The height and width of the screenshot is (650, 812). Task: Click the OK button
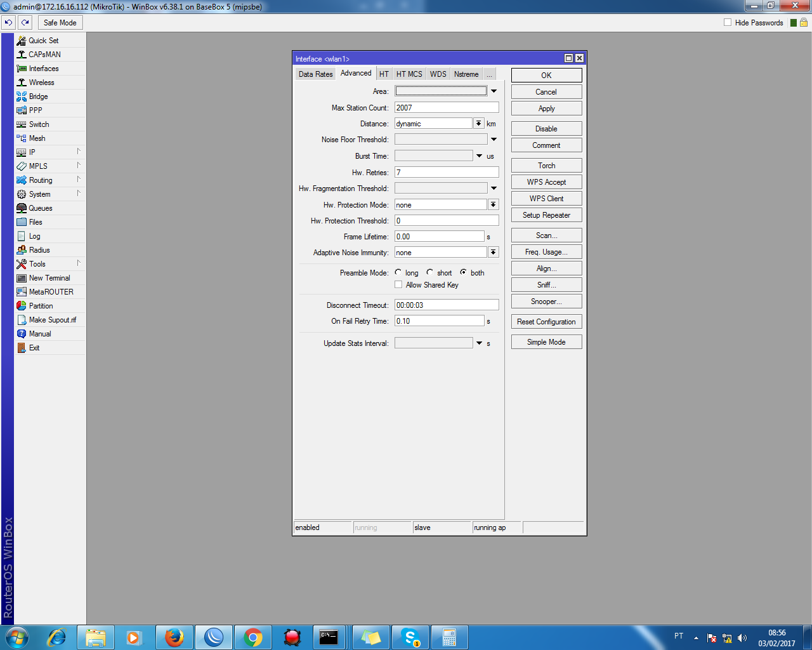546,75
